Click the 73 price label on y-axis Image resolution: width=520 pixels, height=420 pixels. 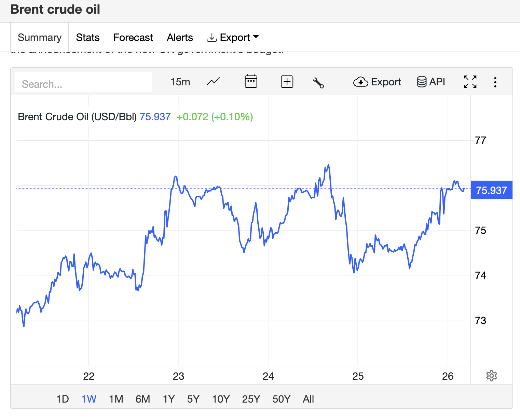click(480, 321)
